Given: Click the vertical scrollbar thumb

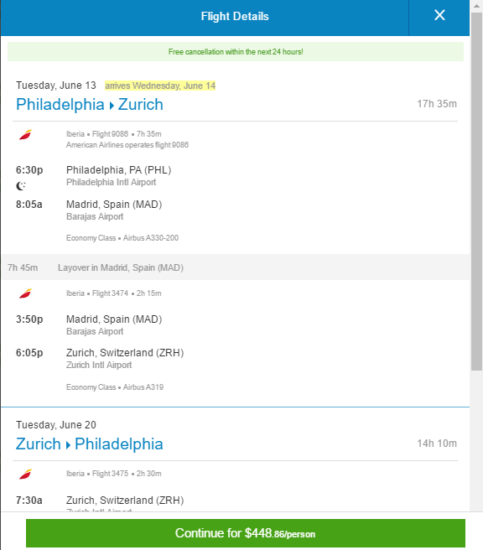Looking at the screenshot, I should click(x=476, y=192).
